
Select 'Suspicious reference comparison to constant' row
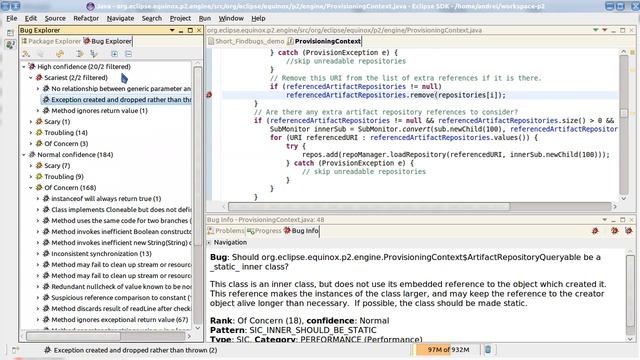pyautogui.click(x=117, y=298)
